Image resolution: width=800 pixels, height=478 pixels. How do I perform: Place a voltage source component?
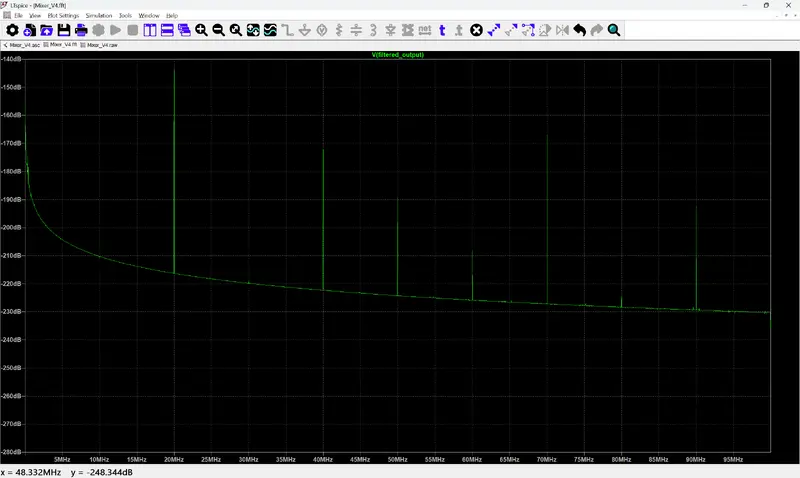coord(322,30)
